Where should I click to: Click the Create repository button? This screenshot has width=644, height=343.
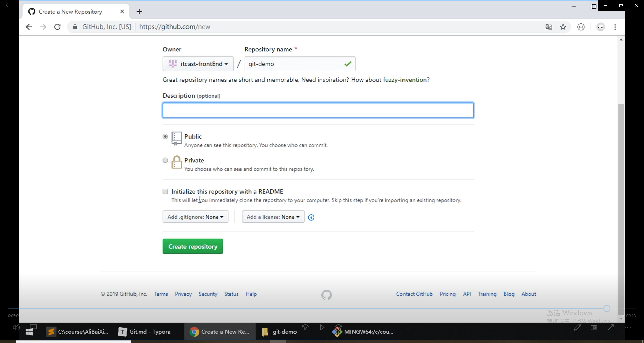click(x=193, y=246)
